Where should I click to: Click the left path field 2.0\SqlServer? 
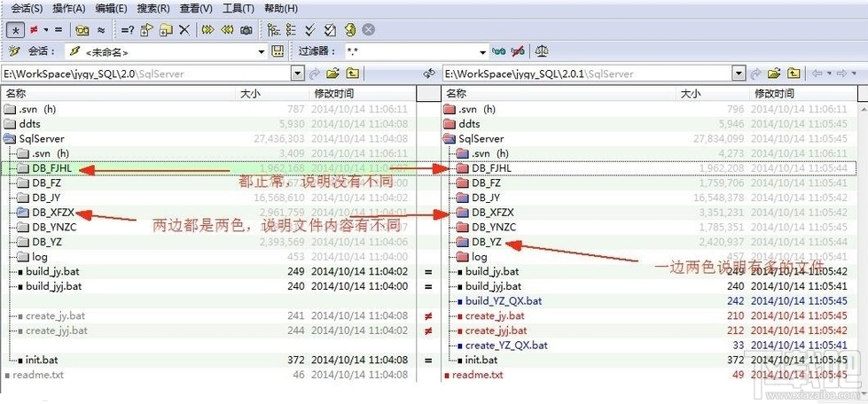(x=146, y=73)
